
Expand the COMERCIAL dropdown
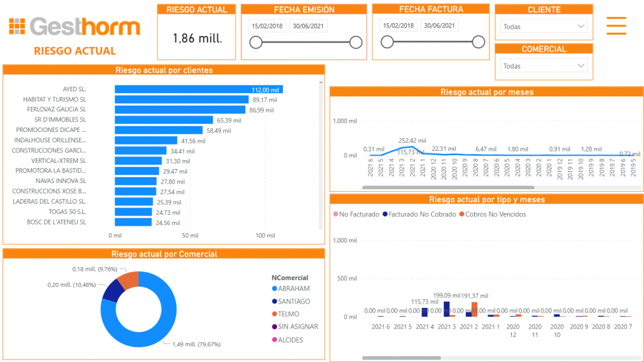(543, 65)
